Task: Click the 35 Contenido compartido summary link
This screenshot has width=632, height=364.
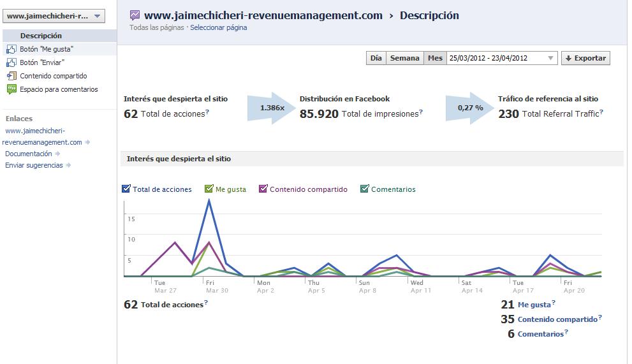Action: [x=557, y=319]
